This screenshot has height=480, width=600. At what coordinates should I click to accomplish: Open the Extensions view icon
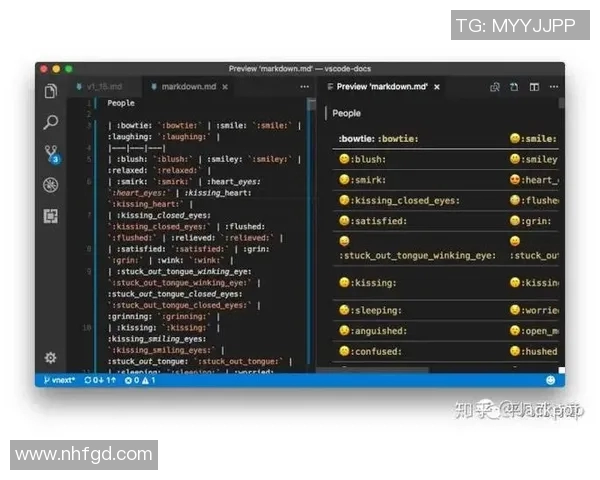click(51, 216)
